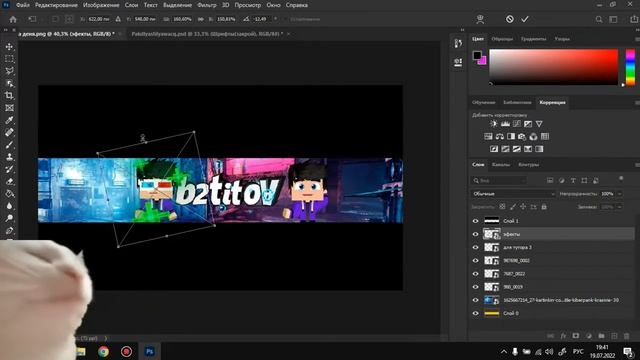Commit the transform with the checkmark

[x=525, y=19]
